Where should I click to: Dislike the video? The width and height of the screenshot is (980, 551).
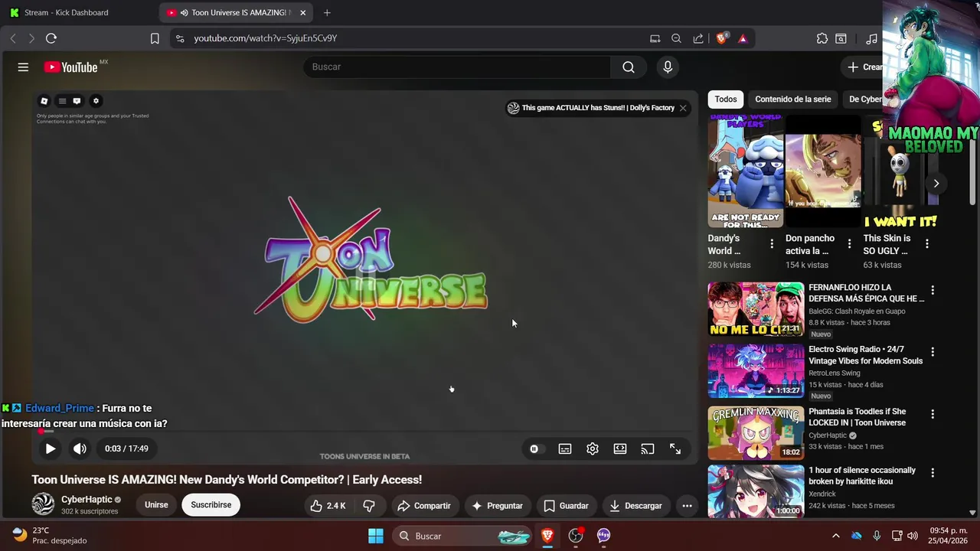369,505
